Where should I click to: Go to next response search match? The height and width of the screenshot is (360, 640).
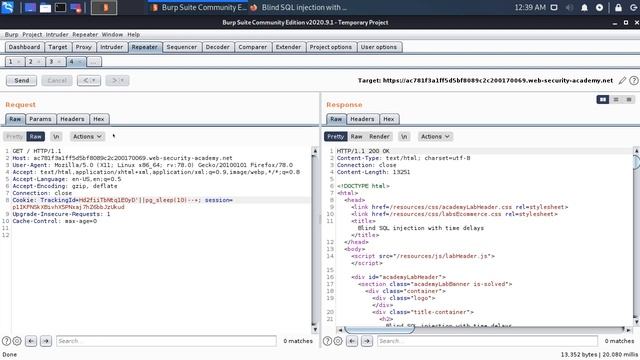pyautogui.click(x=367, y=341)
